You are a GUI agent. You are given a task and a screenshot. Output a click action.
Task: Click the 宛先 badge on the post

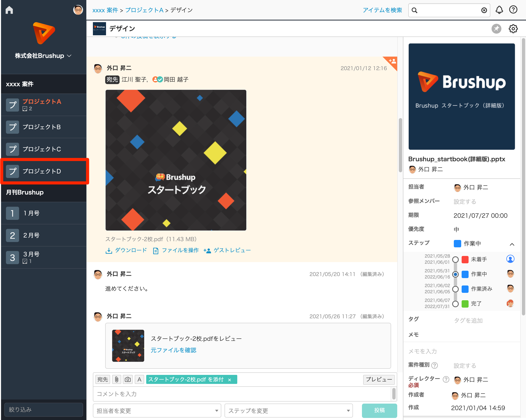[x=112, y=79]
